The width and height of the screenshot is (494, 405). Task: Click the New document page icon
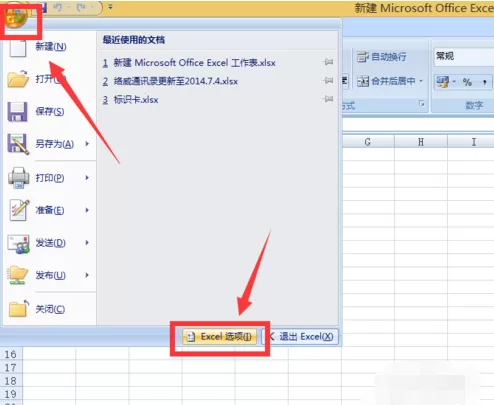click(x=18, y=48)
